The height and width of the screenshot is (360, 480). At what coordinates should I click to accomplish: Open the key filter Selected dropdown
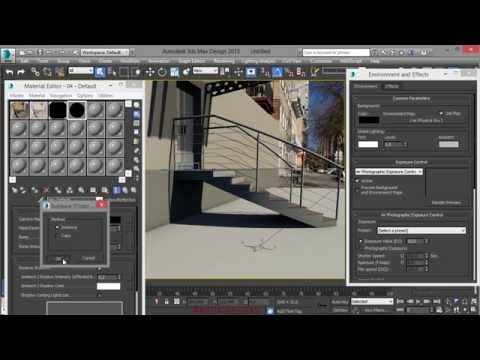click(x=372, y=301)
